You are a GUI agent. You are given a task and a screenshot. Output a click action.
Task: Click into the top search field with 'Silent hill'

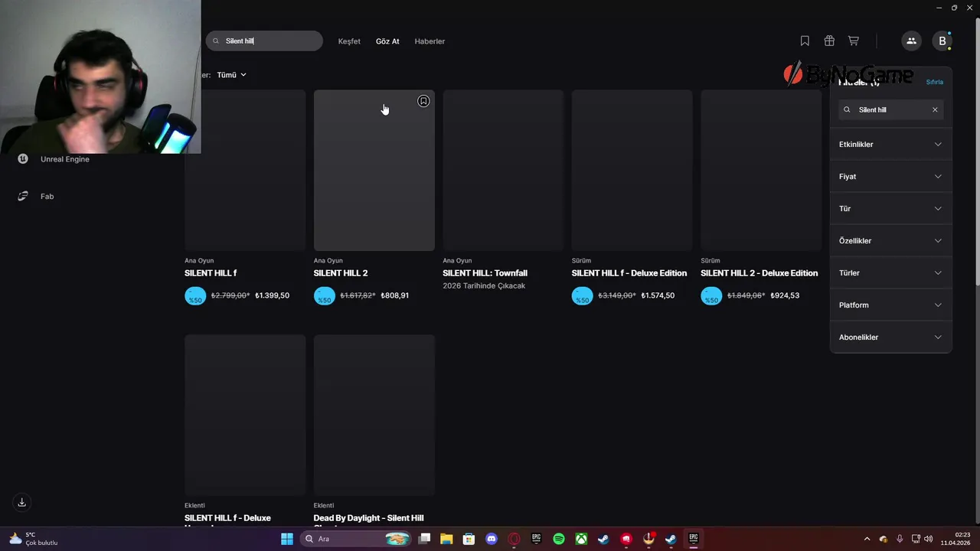coord(264,41)
